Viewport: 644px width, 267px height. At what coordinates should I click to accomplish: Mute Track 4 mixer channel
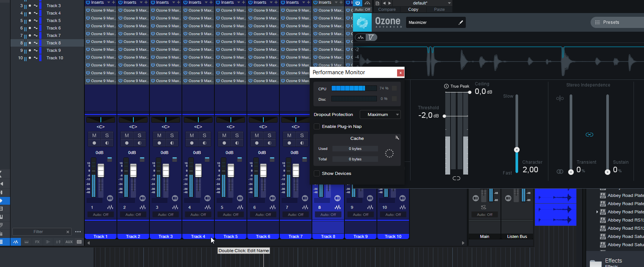coord(192,135)
